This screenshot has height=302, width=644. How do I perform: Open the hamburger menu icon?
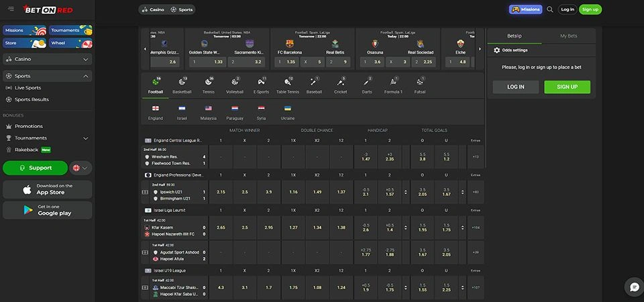coord(10,9)
